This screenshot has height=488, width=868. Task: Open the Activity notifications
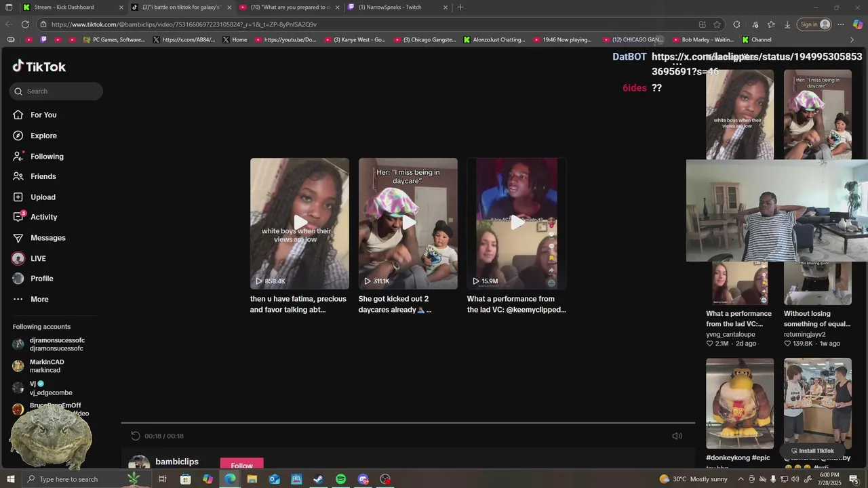click(43, 217)
